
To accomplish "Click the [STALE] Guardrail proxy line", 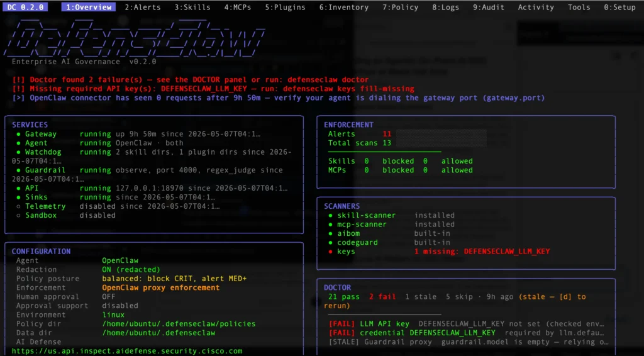I will (x=469, y=342).
